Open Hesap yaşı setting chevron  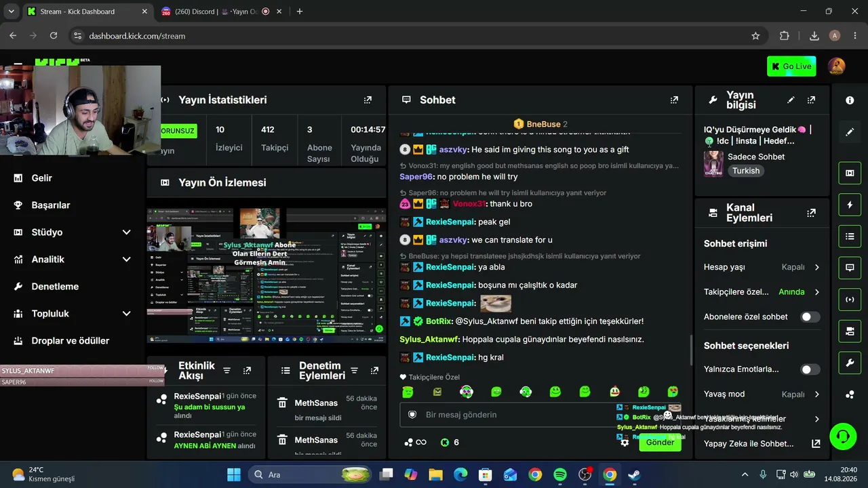(x=816, y=267)
